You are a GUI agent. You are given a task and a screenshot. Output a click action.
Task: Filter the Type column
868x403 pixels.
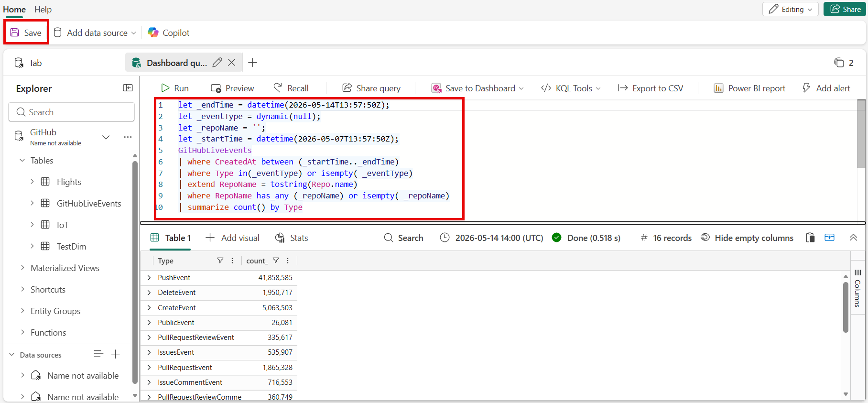pos(220,261)
